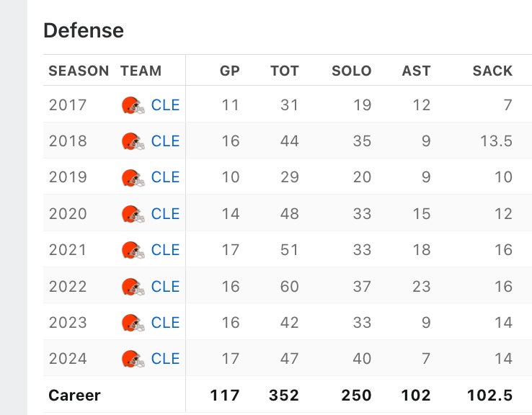Click the GP column header

click(x=230, y=71)
